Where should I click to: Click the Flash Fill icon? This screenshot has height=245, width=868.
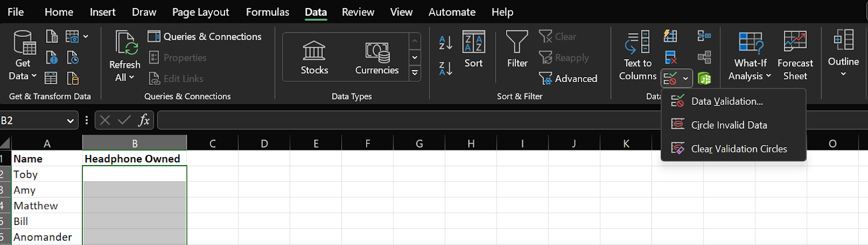(671, 36)
